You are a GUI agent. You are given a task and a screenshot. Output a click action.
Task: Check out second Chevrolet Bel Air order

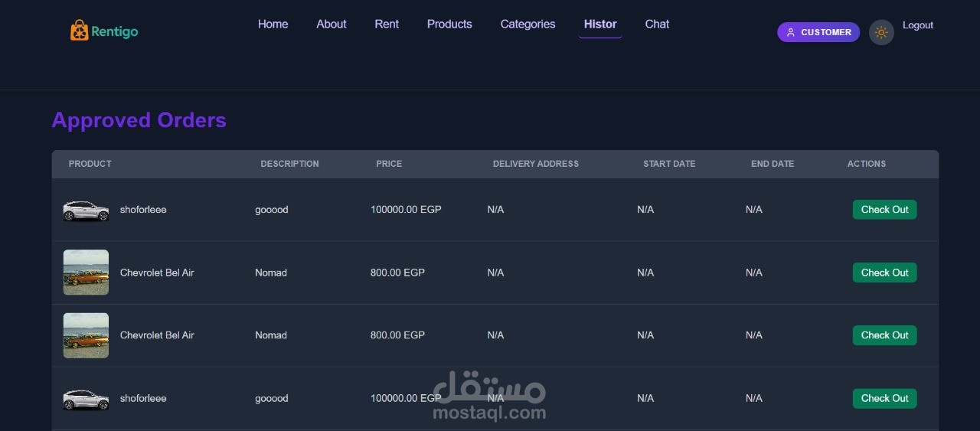tap(884, 335)
